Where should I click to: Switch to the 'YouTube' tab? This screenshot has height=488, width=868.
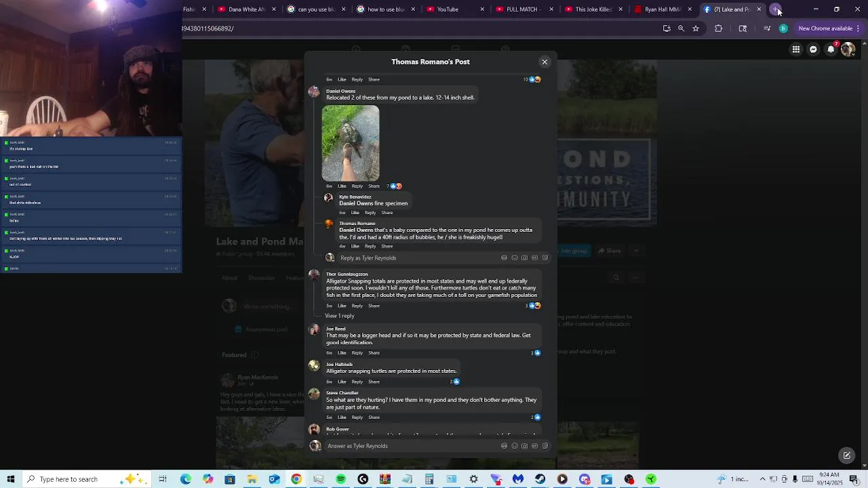point(456,9)
